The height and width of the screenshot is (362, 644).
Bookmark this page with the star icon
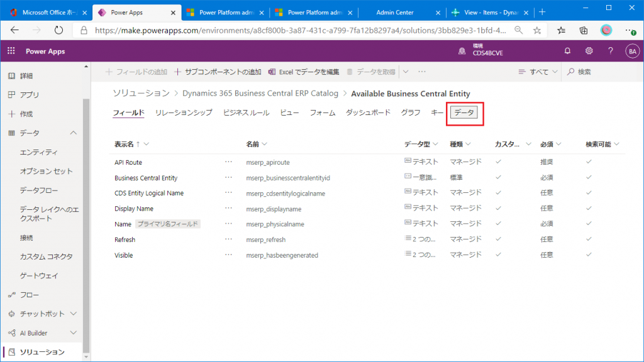pos(537,30)
